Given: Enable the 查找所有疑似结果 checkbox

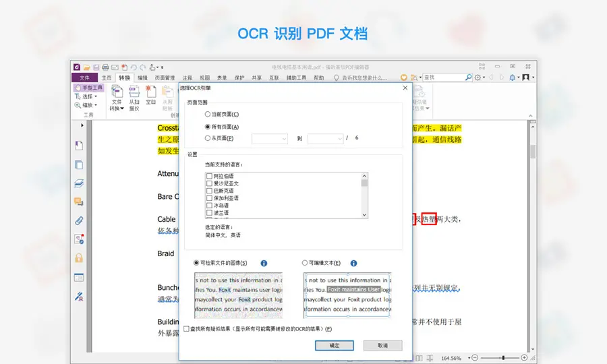Looking at the screenshot, I should click(x=187, y=329).
